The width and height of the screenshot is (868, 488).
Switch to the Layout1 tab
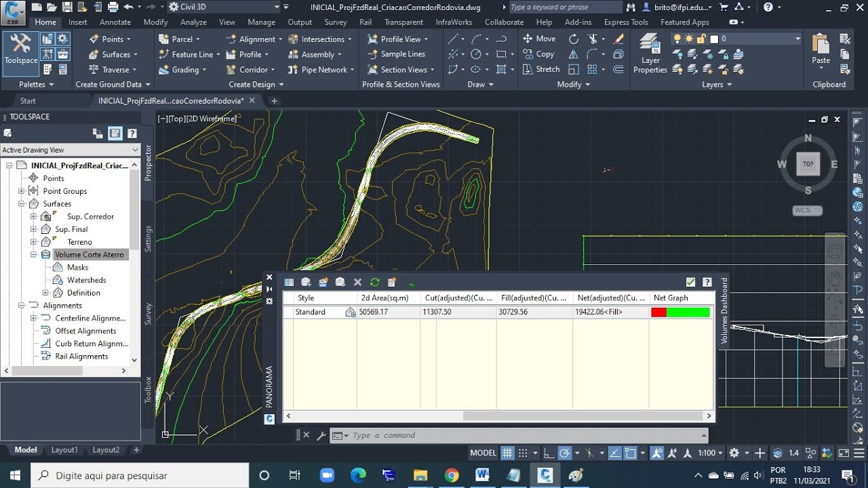(64, 449)
